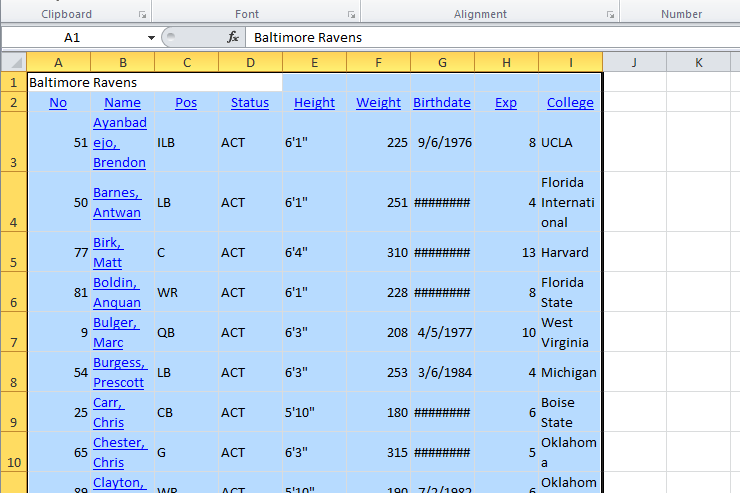Select row 9 header

(14, 412)
